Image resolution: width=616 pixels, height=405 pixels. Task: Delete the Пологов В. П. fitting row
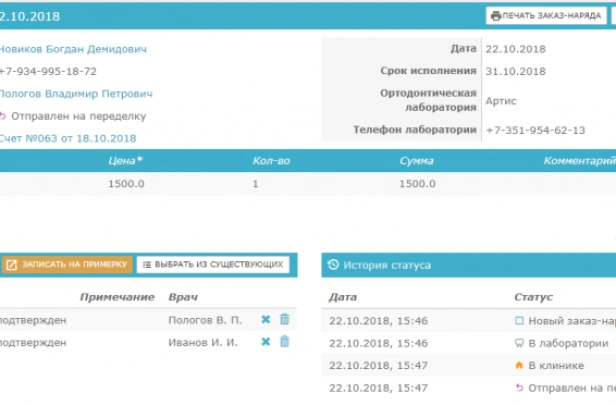pos(284,320)
